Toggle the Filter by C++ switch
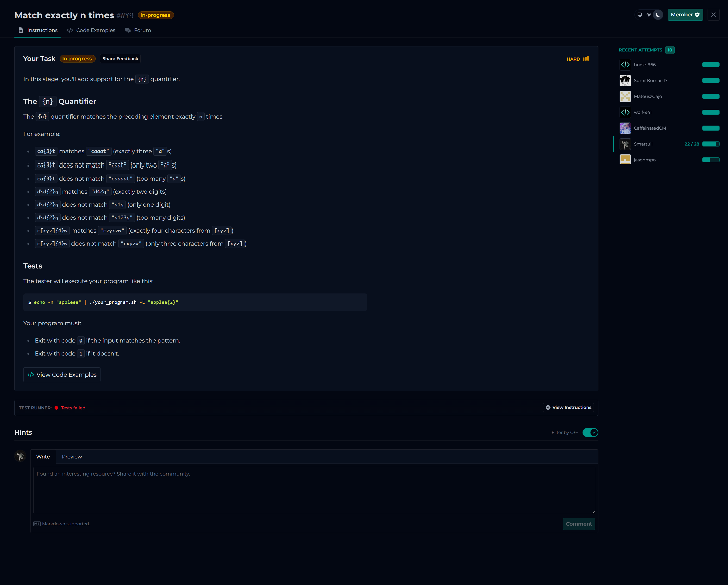The height and width of the screenshot is (585, 728). pyautogui.click(x=590, y=432)
